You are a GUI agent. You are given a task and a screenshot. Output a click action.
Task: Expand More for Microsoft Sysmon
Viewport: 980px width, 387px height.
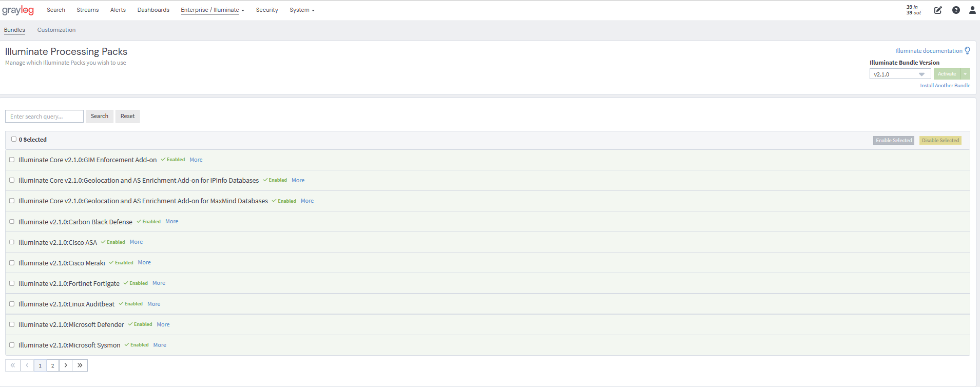[x=160, y=345]
